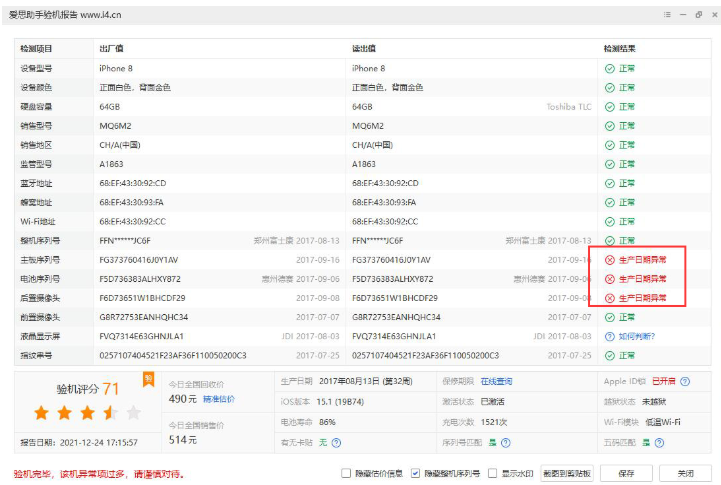Viewport: 721px width, 485px height.
Task: Click battery life value 86%
Action: (x=327, y=422)
